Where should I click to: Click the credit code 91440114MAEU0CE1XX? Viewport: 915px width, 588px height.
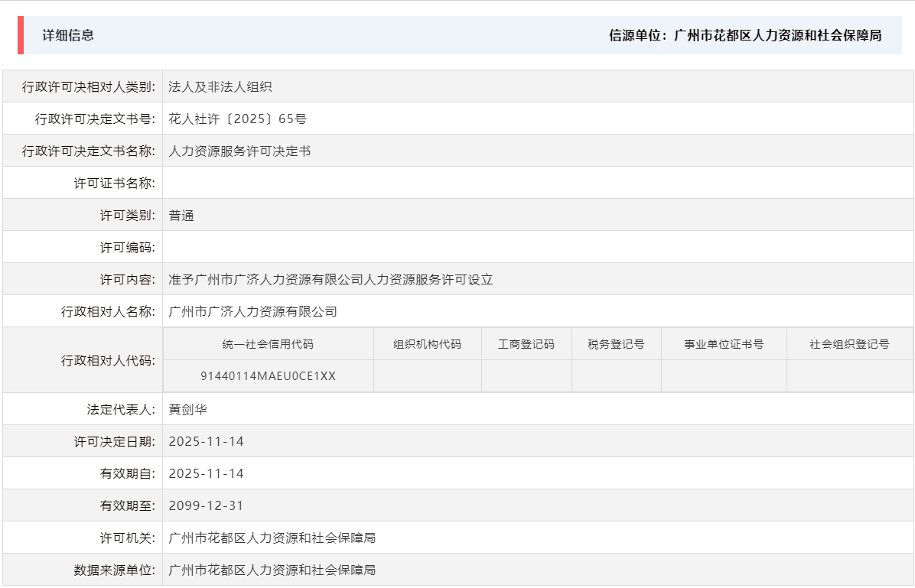pos(268,375)
